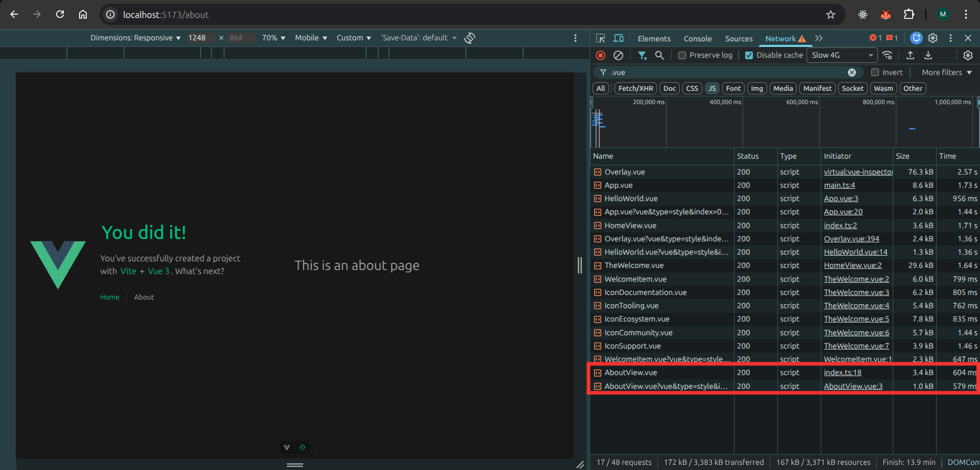Select the Fetch/XHR filter button

click(x=635, y=88)
